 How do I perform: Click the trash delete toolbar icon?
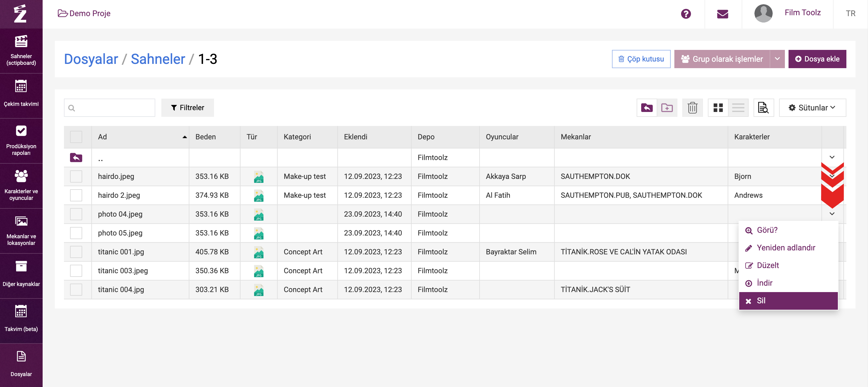[692, 108]
